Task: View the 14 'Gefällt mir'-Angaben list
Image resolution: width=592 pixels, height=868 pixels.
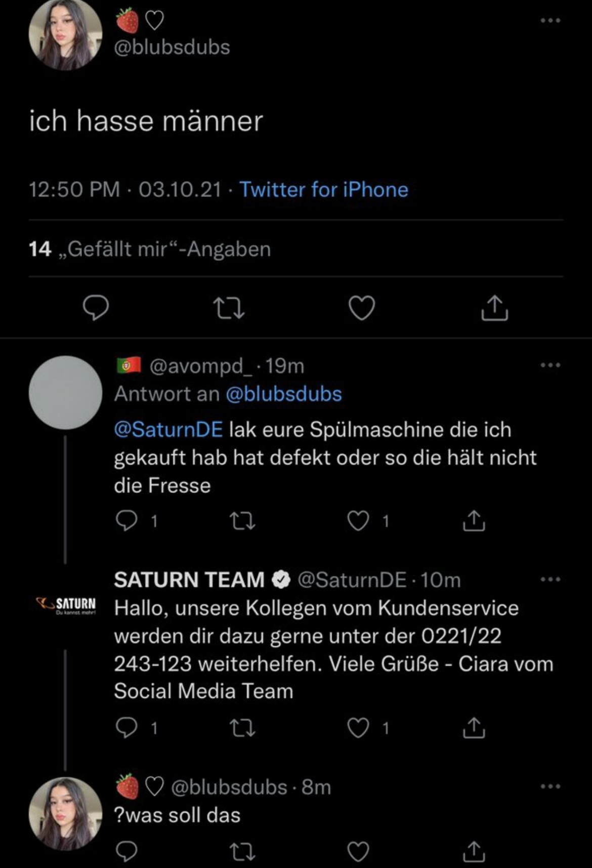Action: [x=150, y=249]
